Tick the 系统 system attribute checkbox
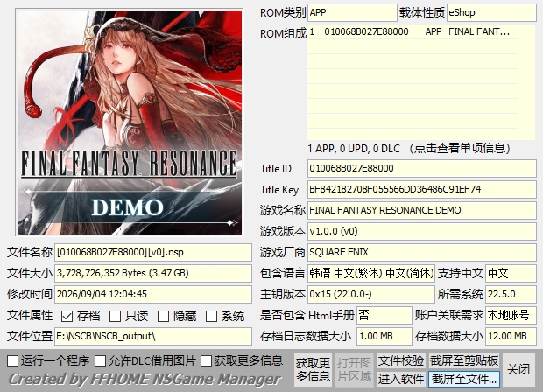543x392 pixels. click(x=212, y=316)
